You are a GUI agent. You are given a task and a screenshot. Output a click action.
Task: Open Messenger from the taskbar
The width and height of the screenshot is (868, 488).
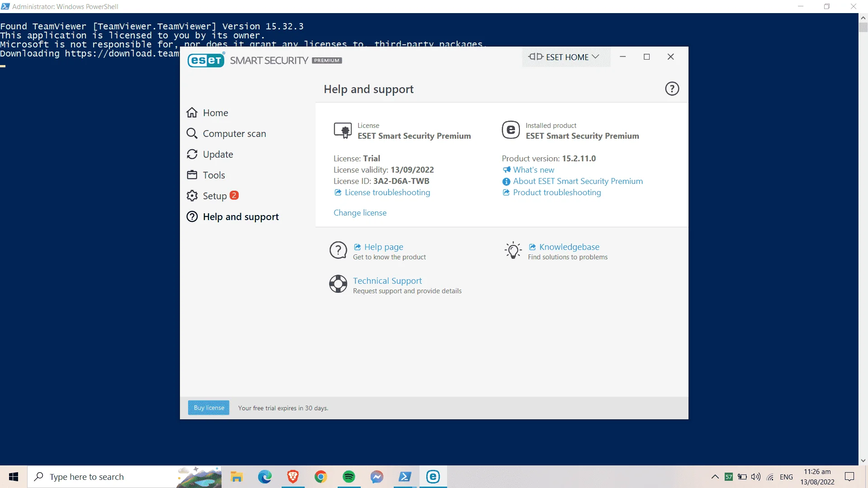377,477
